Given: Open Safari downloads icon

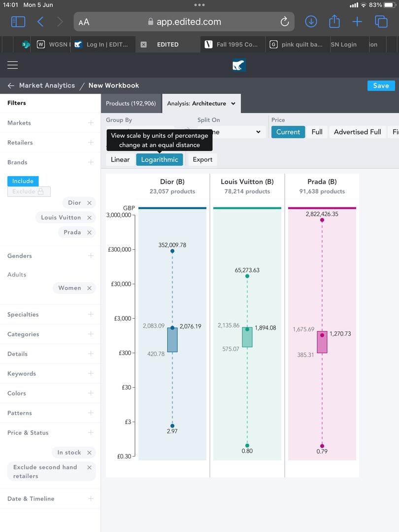Looking at the screenshot, I should pyautogui.click(x=311, y=22).
